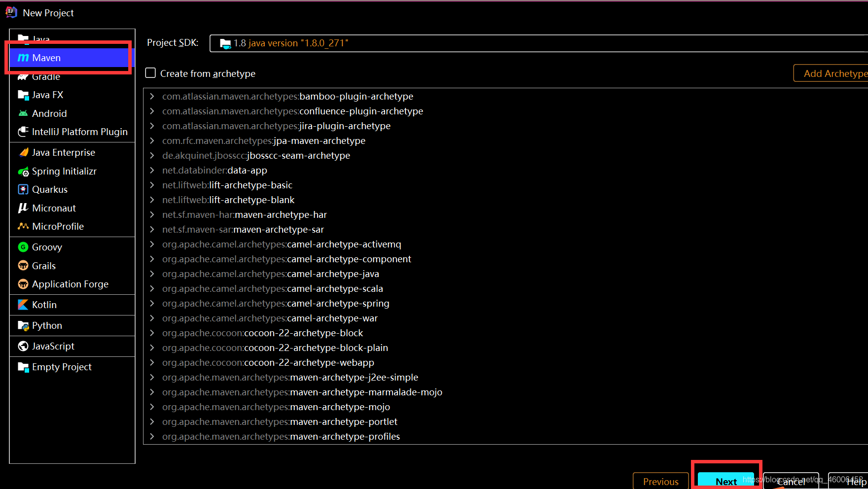The height and width of the screenshot is (489, 868).
Task: Select camel-archetype-component row
Action: [506, 259]
